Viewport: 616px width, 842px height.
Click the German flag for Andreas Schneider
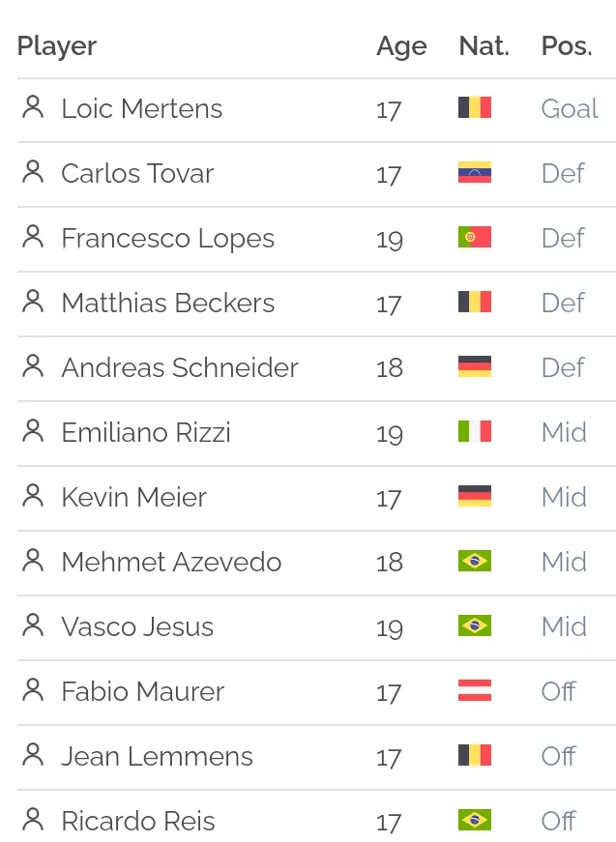click(475, 366)
